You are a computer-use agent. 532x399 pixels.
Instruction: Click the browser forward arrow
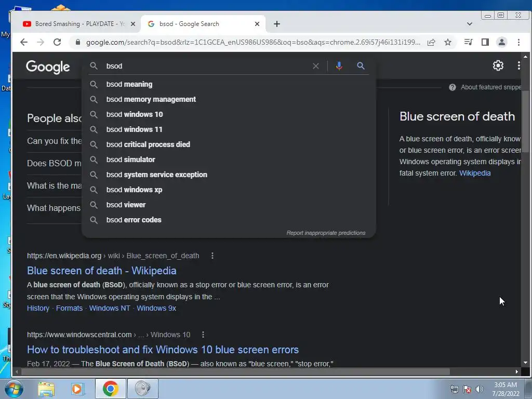pos(41,42)
